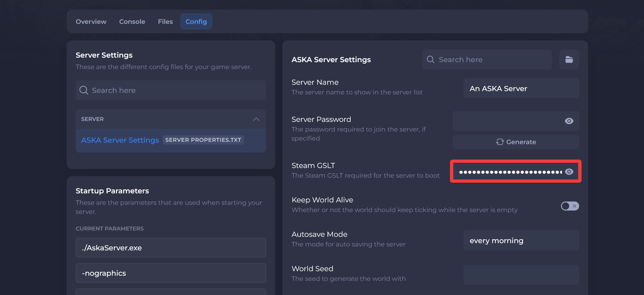Click the SERVER section header label

(x=92, y=119)
